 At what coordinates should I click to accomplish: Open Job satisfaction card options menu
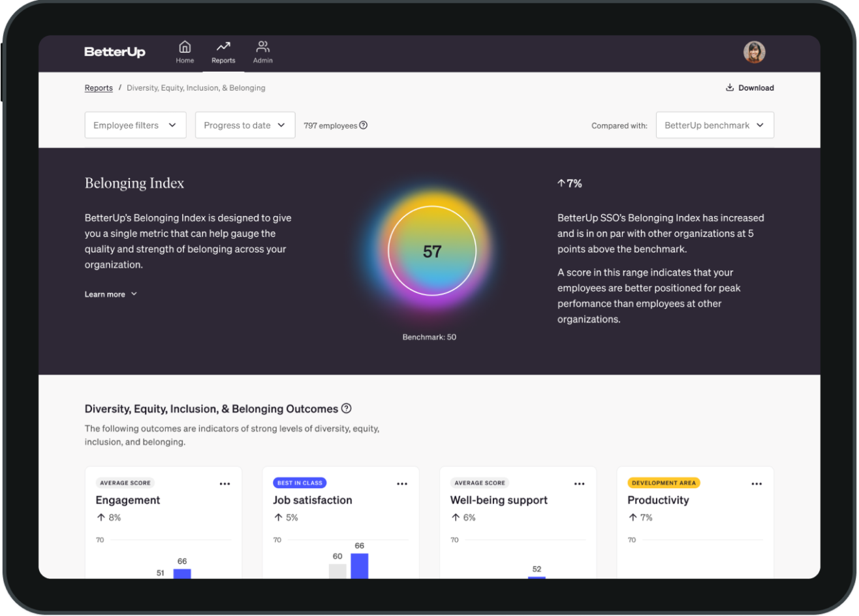point(402,484)
